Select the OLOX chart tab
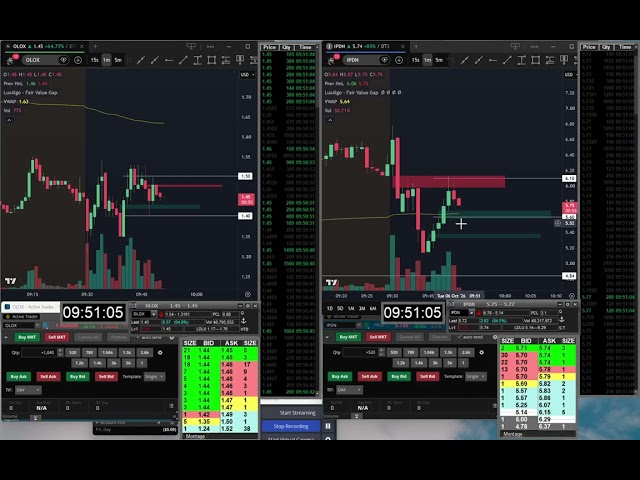640x480 pixels. [x=44, y=46]
